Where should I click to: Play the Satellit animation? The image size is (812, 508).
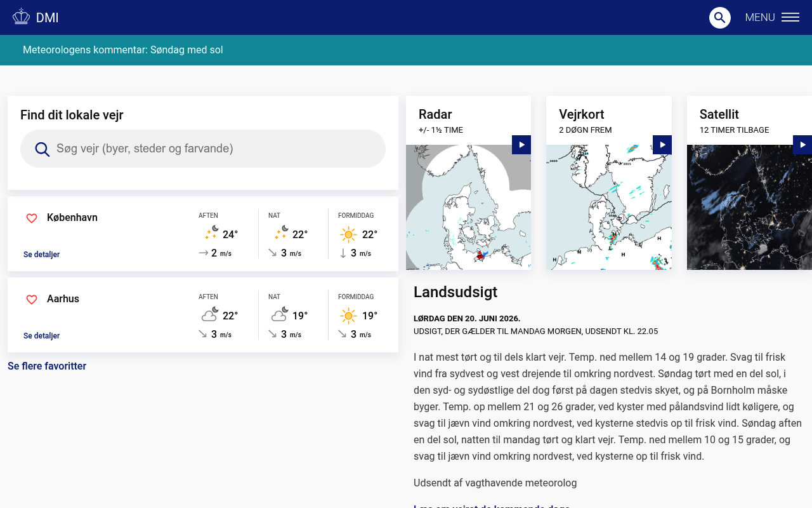point(802,145)
